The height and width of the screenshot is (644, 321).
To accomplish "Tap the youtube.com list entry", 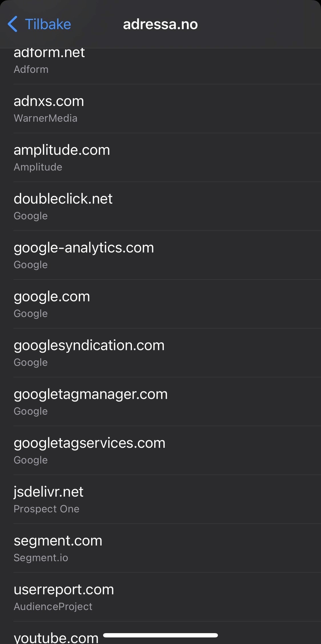I will click(x=56, y=637).
